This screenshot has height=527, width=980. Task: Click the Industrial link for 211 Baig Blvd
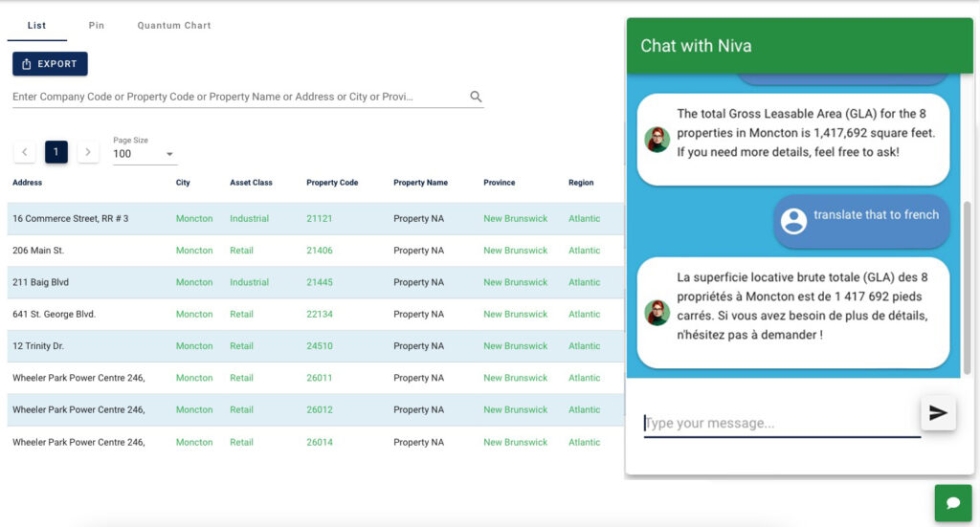[250, 282]
